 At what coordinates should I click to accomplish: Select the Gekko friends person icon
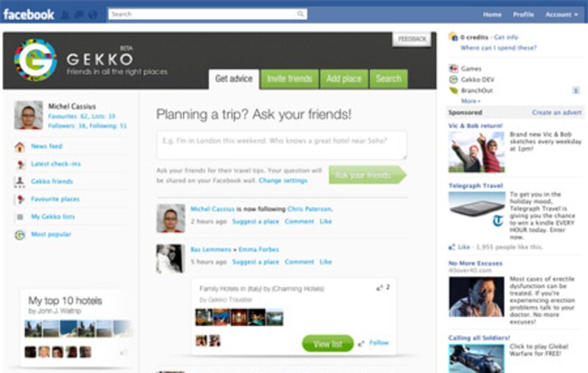[20, 181]
